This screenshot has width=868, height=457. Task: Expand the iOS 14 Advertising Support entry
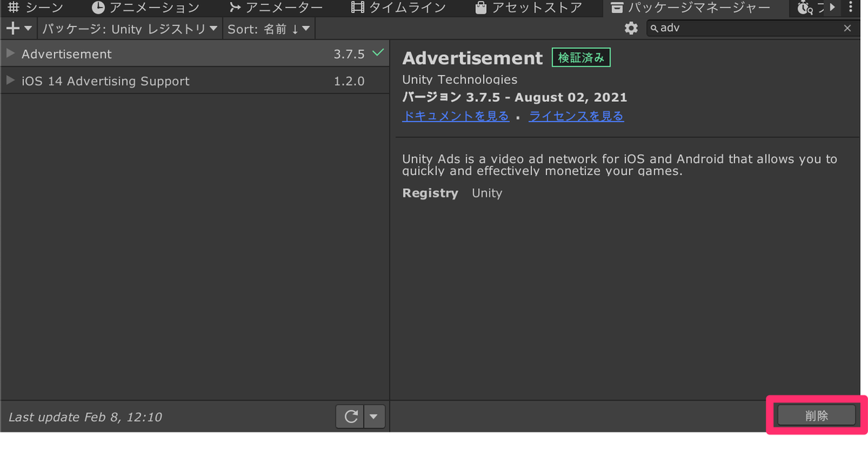pyautogui.click(x=10, y=81)
